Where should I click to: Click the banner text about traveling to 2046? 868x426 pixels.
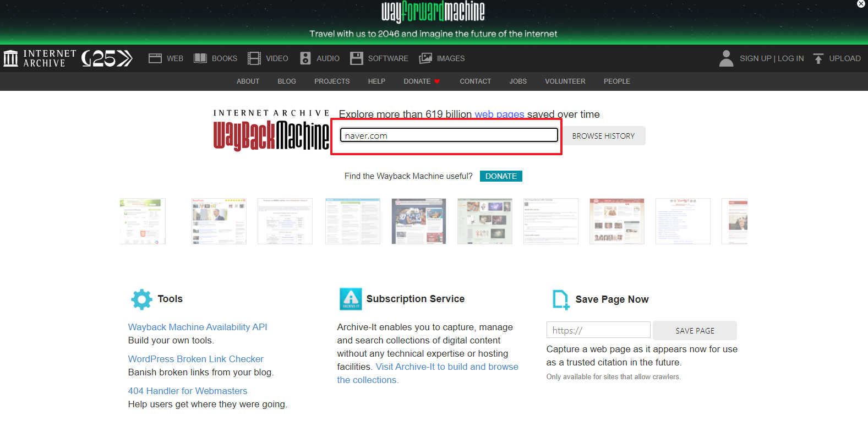(433, 34)
